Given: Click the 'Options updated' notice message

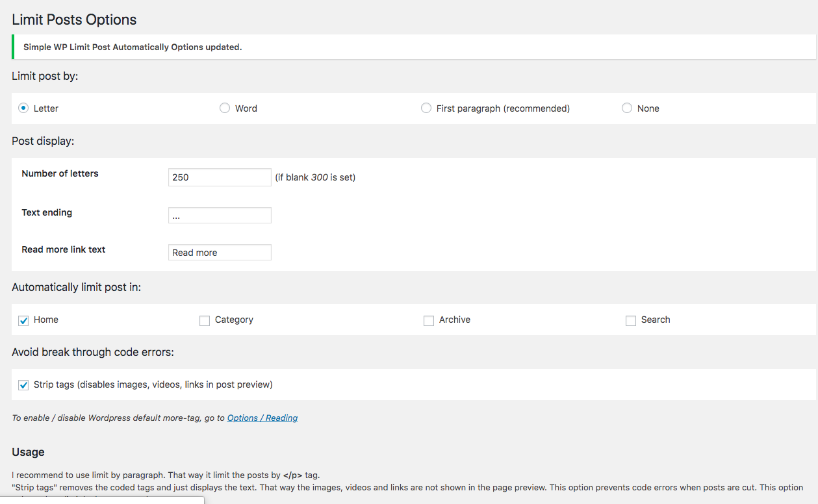Looking at the screenshot, I should [133, 47].
